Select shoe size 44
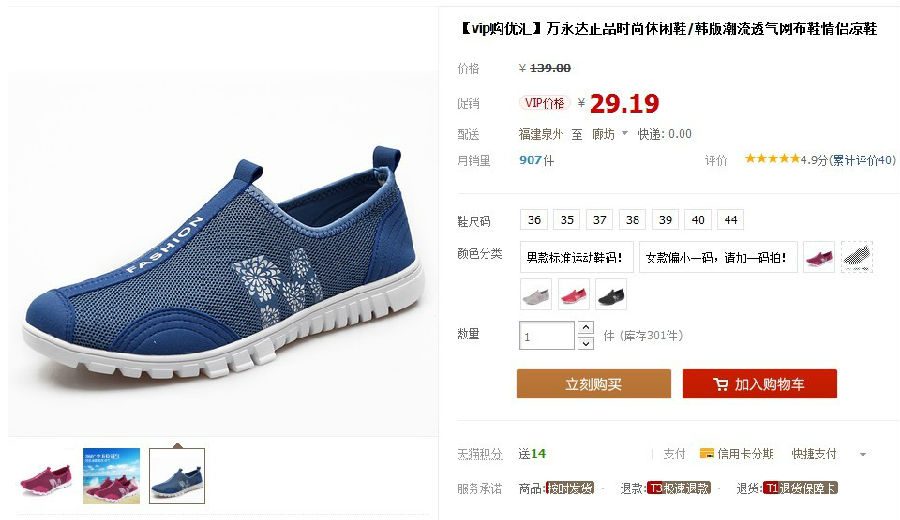This screenshot has width=900, height=520. coord(731,220)
